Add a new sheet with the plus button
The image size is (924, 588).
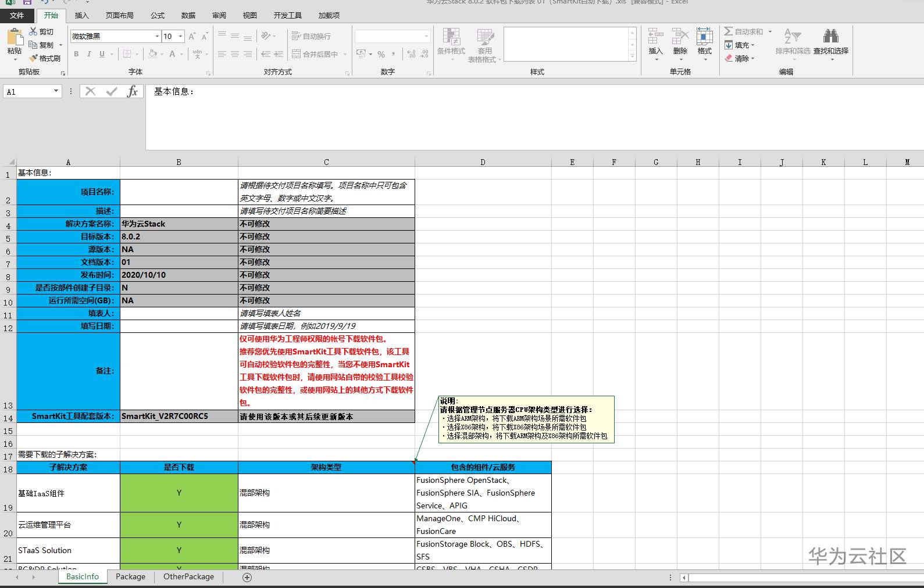click(x=247, y=578)
